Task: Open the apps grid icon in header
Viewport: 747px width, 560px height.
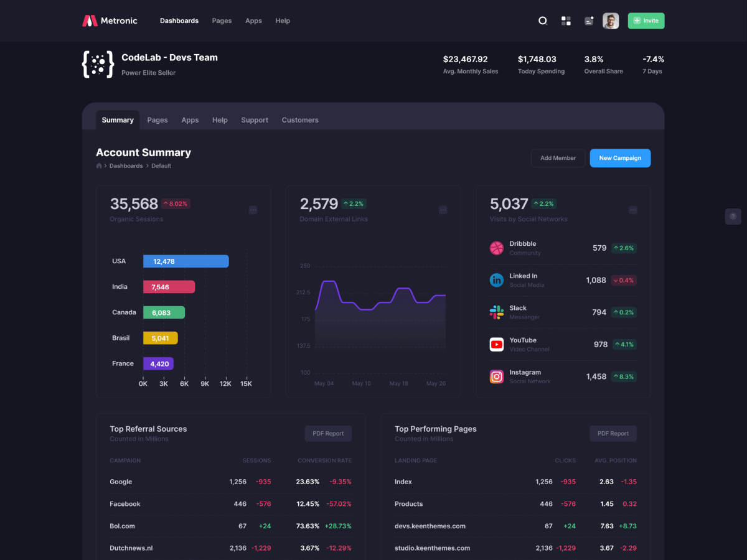Action: pyautogui.click(x=566, y=21)
